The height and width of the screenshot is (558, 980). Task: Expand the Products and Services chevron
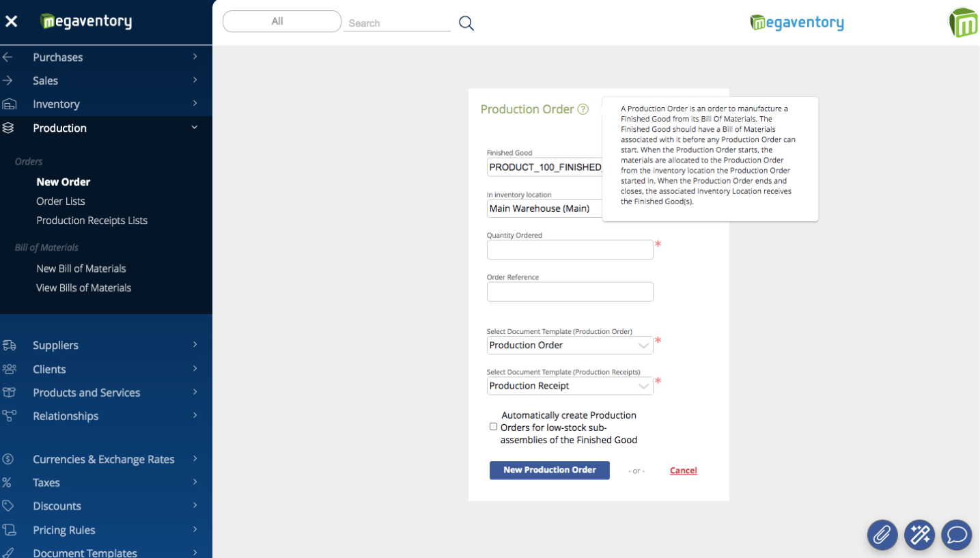pos(195,391)
